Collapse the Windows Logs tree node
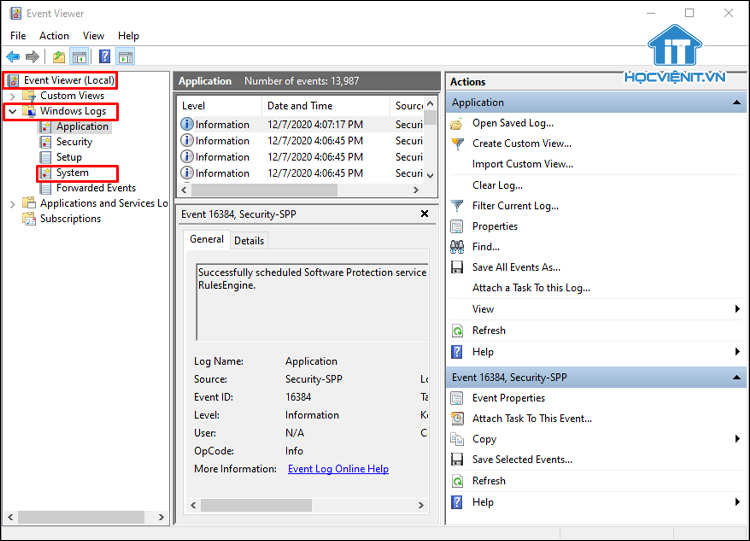750x541 pixels. point(13,111)
